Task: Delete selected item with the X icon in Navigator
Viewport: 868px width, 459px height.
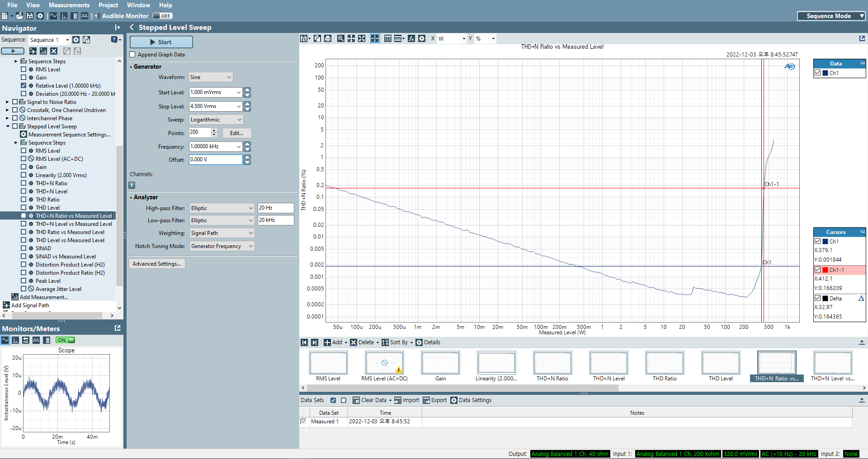Action: [x=54, y=51]
